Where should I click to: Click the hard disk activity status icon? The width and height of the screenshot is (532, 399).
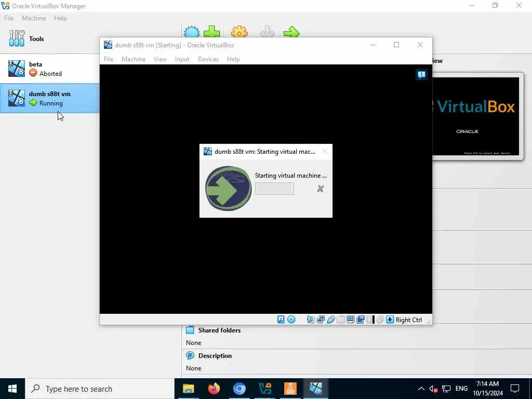click(281, 320)
